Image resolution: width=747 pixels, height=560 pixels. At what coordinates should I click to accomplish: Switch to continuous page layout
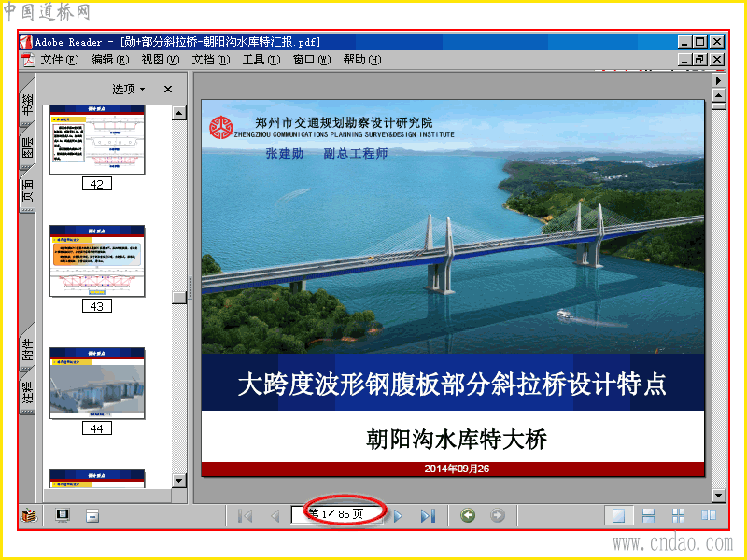(x=648, y=515)
